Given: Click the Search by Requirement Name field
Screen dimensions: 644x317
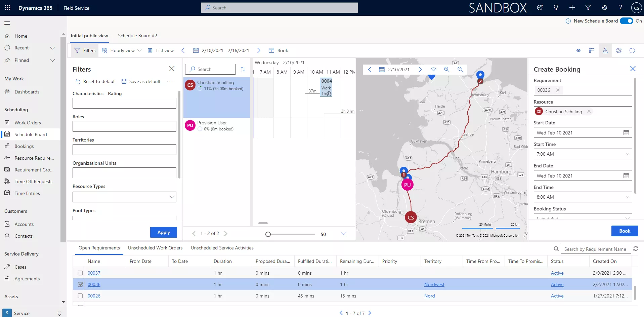Looking at the screenshot, I should [595, 249].
